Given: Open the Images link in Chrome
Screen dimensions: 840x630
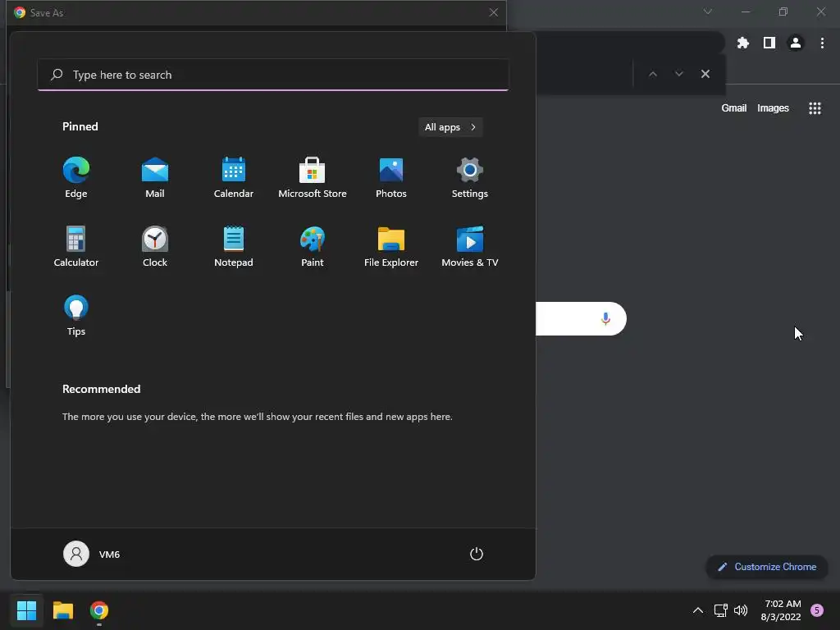Looking at the screenshot, I should [773, 108].
